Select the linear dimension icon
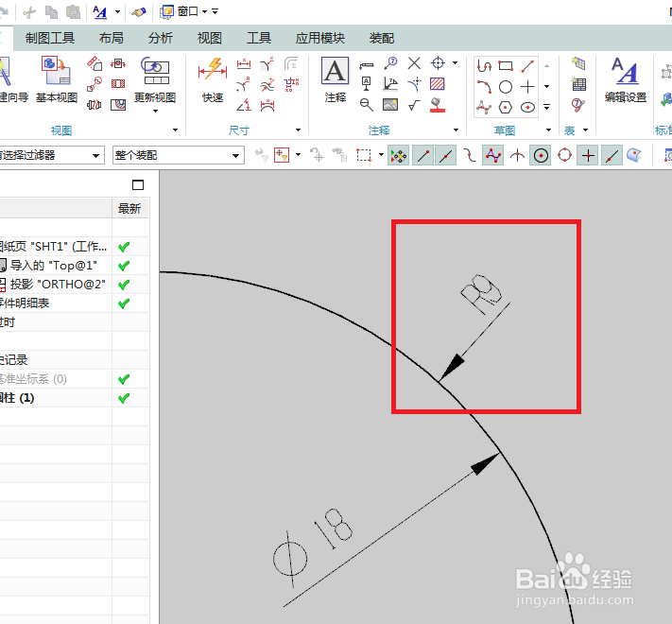Image resolution: width=672 pixels, height=624 pixels. point(244,64)
